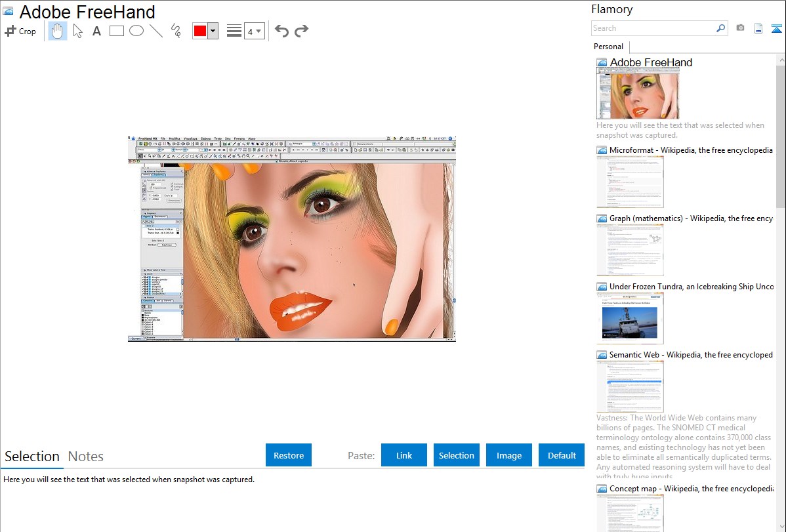The image size is (786, 532).
Task: Open the Graph (mathematics) snapshot thumbnail
Action: pos(630,250)
